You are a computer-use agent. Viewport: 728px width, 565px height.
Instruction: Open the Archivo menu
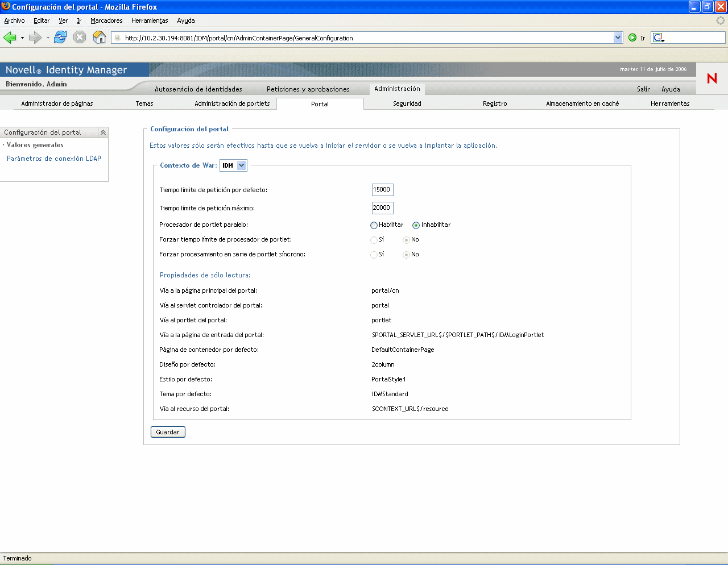click(x=14, y=20)
